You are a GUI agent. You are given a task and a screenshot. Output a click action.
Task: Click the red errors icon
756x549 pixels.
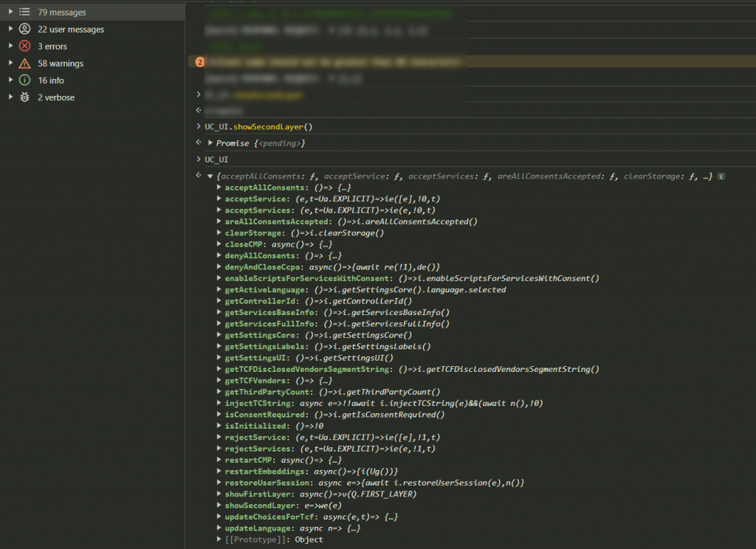click(x=24, y=46)
